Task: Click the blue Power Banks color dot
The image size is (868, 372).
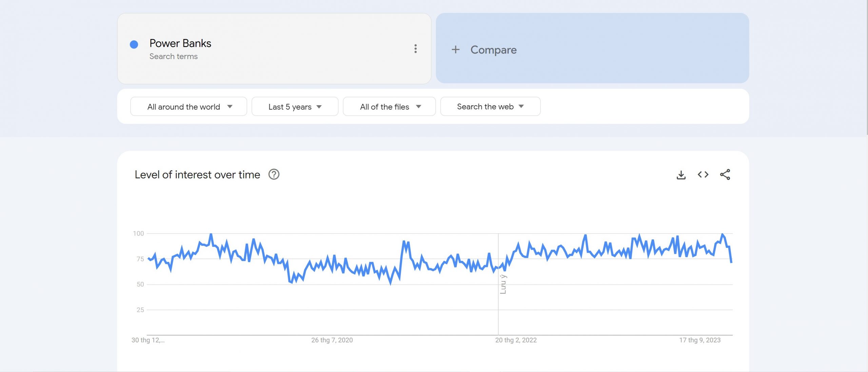Action: 134,44
